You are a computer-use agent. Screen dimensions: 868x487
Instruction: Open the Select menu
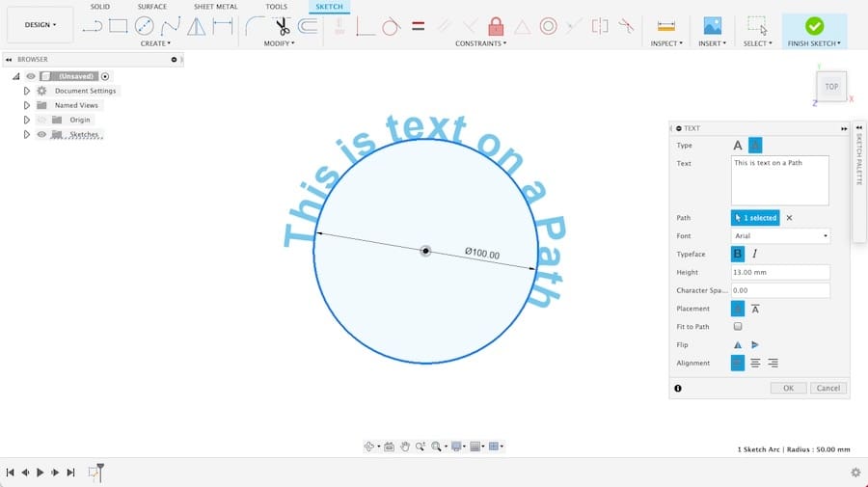click(x=757, y=43)
